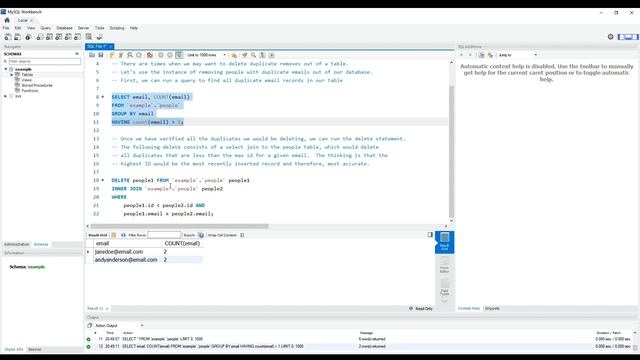This screenshot has height=360, width=640.
Task: Switch to the Session tab
Action: (x=35, y=349)
